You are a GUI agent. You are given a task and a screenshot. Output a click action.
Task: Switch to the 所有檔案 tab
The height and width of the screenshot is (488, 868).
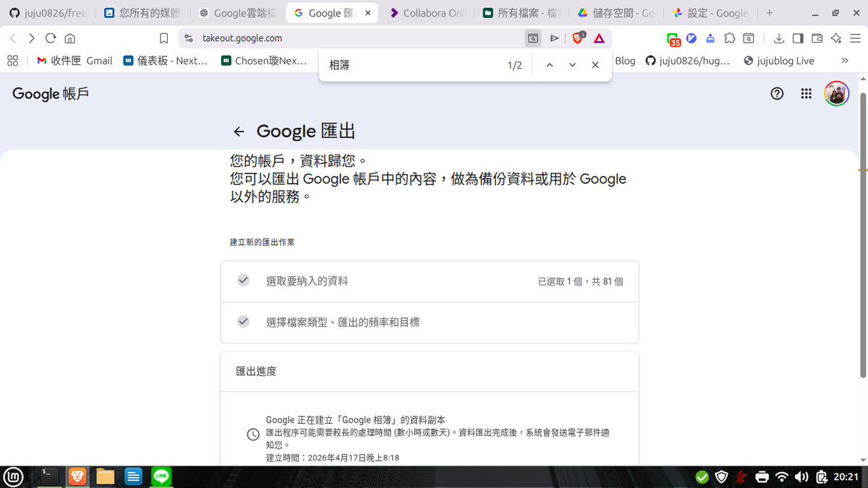(x=522, y=13)
